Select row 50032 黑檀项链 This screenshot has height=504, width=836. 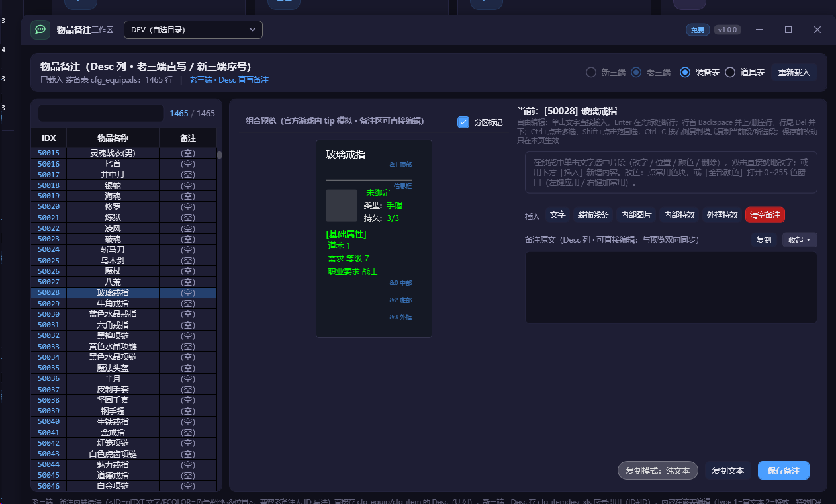[124, 335]
